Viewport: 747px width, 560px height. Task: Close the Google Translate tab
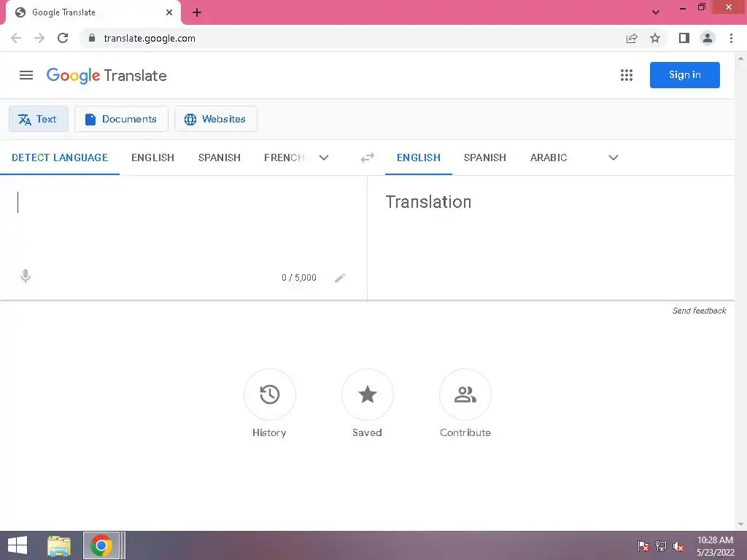[169, 12]
